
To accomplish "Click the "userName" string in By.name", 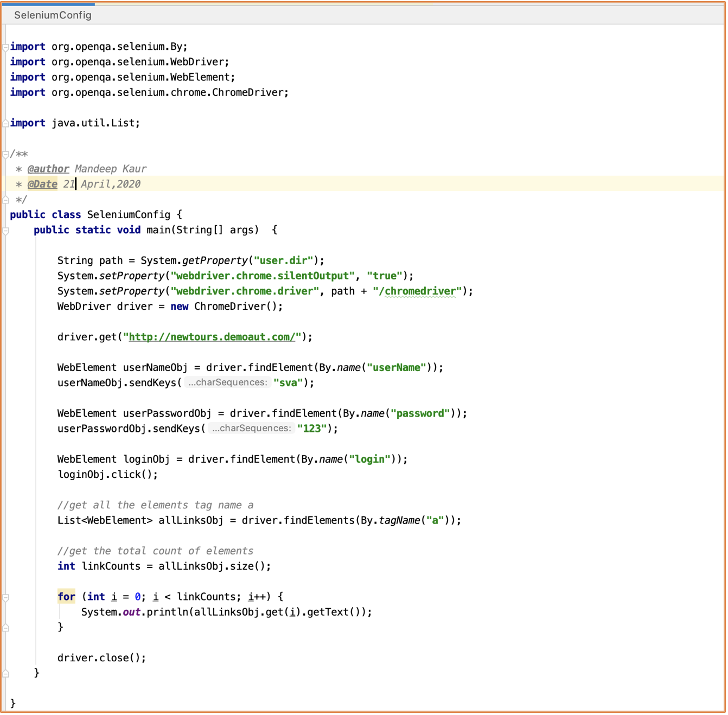I will click(397, 367).
